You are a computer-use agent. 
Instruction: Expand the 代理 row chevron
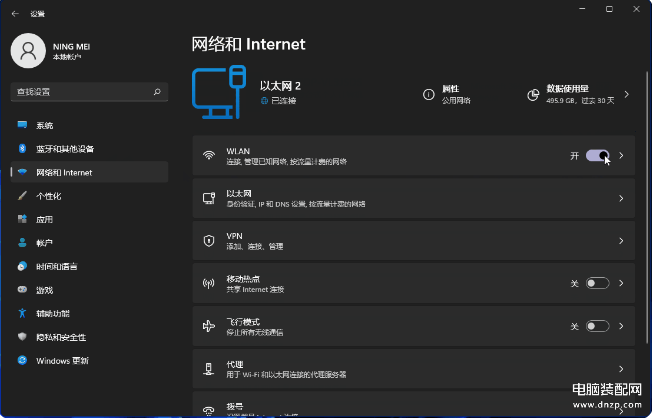pos(621,369)
